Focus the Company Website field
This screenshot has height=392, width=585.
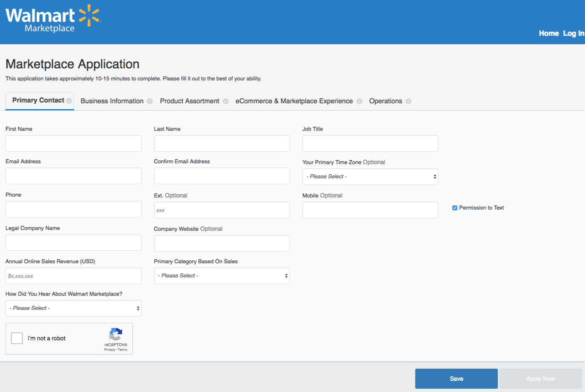(x=222, y=243)
